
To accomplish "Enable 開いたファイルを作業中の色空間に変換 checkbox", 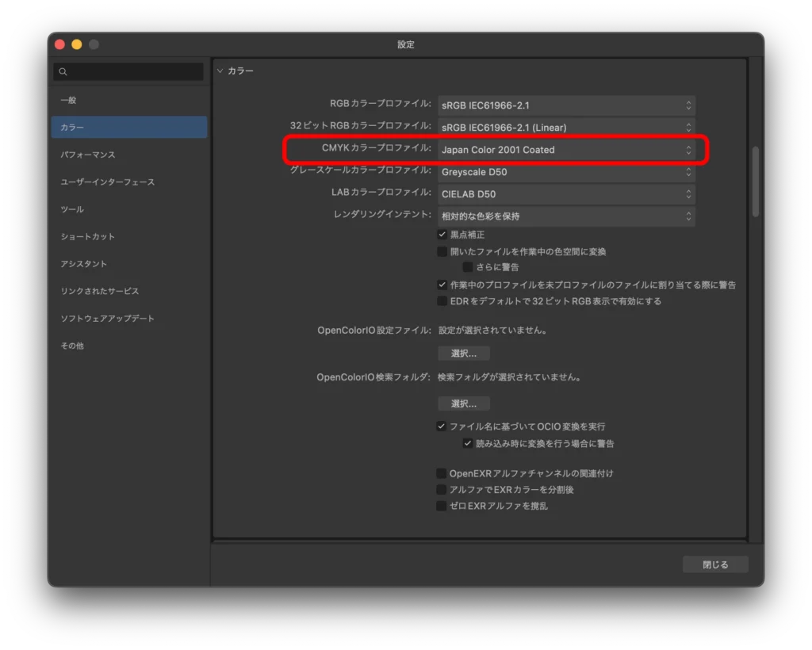I will [442, 252].
